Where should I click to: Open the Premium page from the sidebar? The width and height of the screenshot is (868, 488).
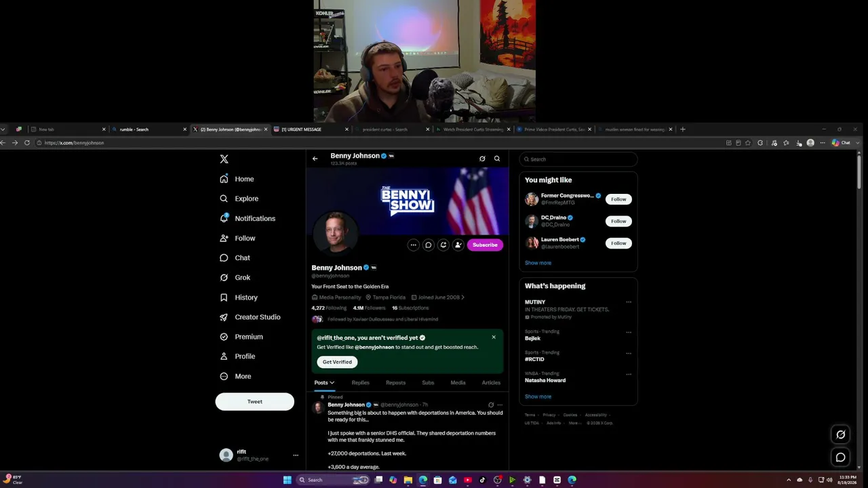click(241, 336)
